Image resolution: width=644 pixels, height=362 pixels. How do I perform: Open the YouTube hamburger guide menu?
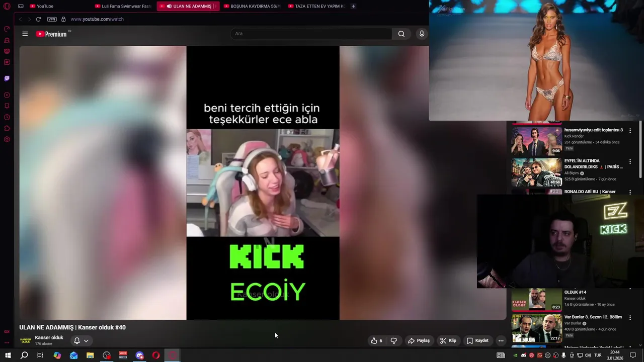pyautogui.click(x=25, y=34)
